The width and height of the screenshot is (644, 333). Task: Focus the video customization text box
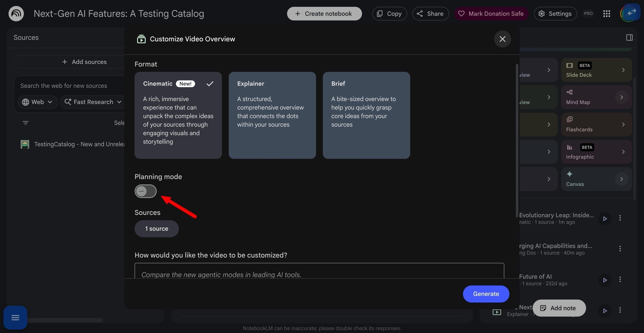coord(319,271)
